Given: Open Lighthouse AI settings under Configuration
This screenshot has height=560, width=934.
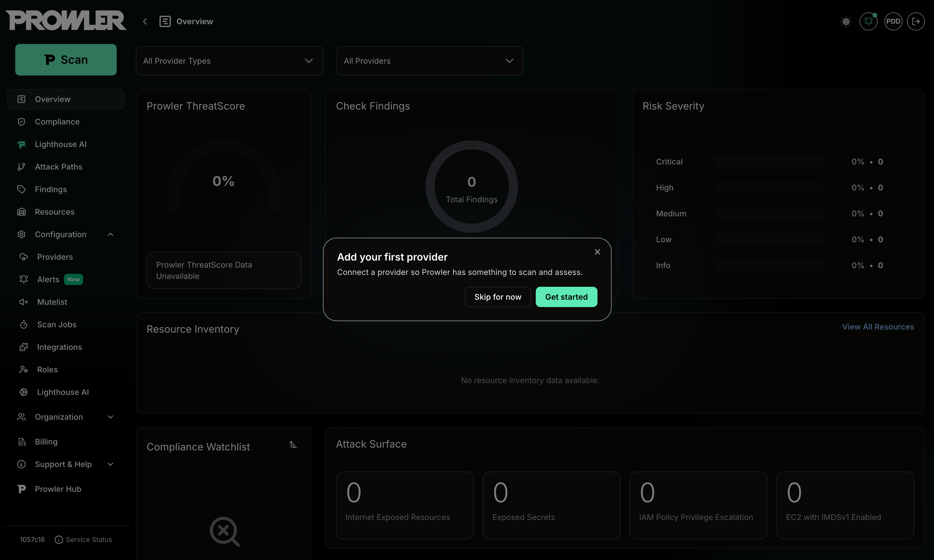Looking at the screenshot, I should coord(66,392).
